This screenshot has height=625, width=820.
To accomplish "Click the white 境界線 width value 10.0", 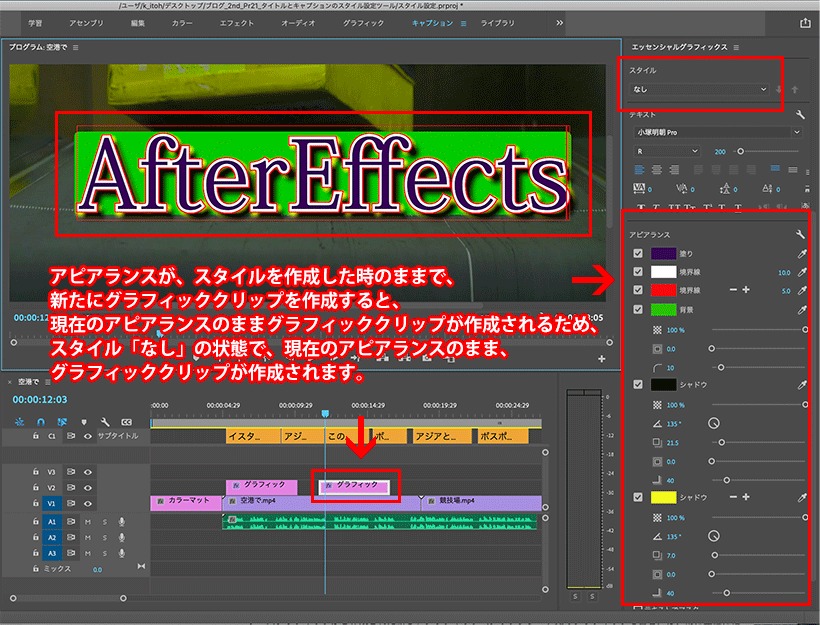I will coord(784,272).
